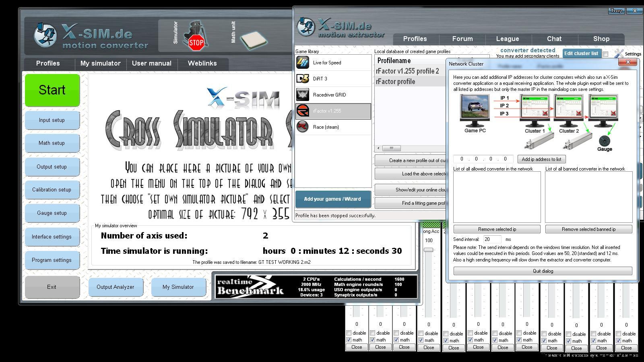Launch the Output Analyzer
Image resolution: width=644 pixels, height=362 pixels.
(x=116, y=287)
